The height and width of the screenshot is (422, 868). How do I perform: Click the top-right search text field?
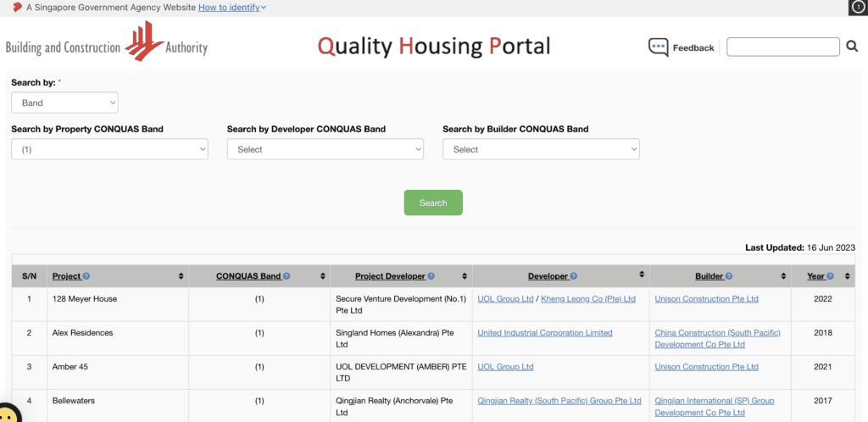pos(782,47)
